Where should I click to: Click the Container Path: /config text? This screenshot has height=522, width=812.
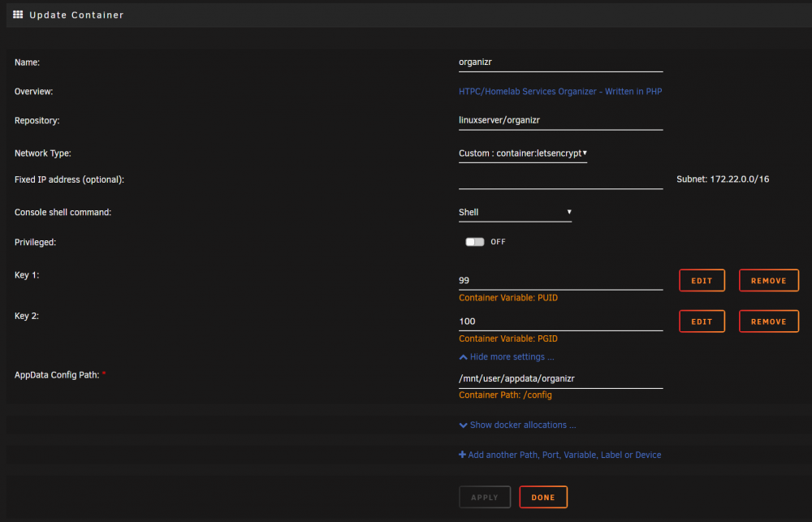click(x=505, y=395)
